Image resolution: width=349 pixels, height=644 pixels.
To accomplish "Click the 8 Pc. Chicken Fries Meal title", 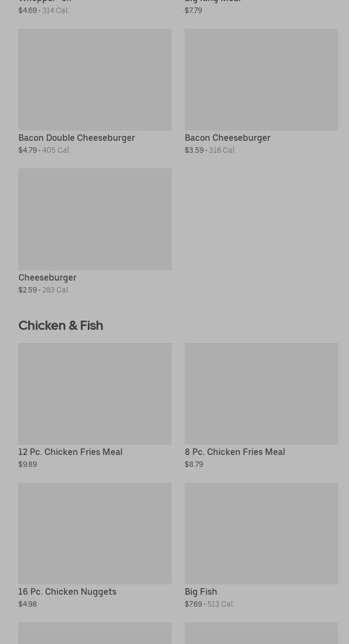I will pyautogui.click(x=235, y=452).
